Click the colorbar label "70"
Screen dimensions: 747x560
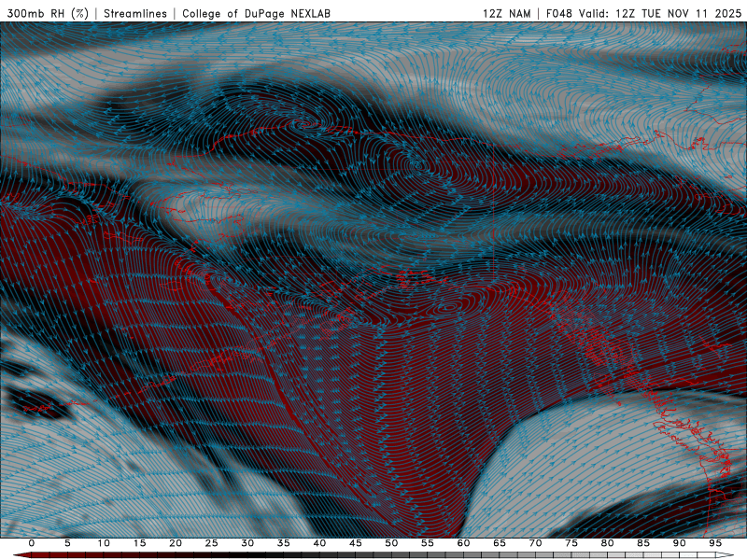[x=535, y=543]
